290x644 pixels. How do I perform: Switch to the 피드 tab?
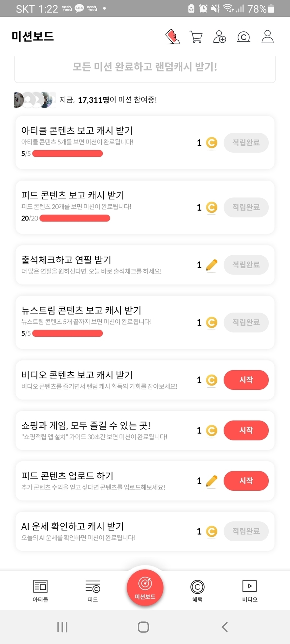(x=93, y=591)
